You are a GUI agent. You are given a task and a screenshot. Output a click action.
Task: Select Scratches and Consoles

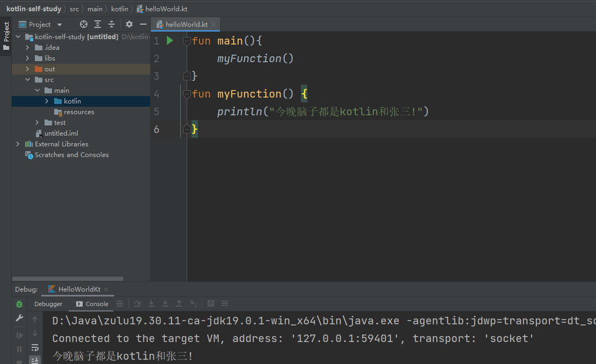71,154
